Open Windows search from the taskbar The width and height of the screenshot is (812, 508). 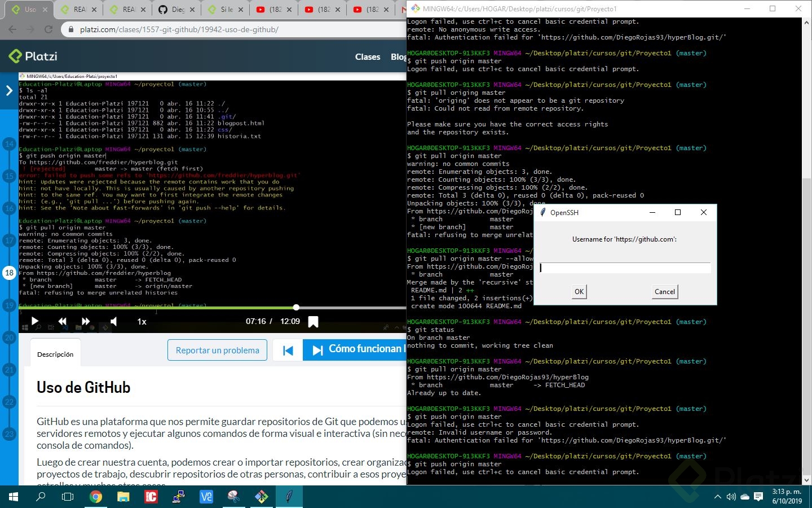pyautogui.click(x=41, y=497)
